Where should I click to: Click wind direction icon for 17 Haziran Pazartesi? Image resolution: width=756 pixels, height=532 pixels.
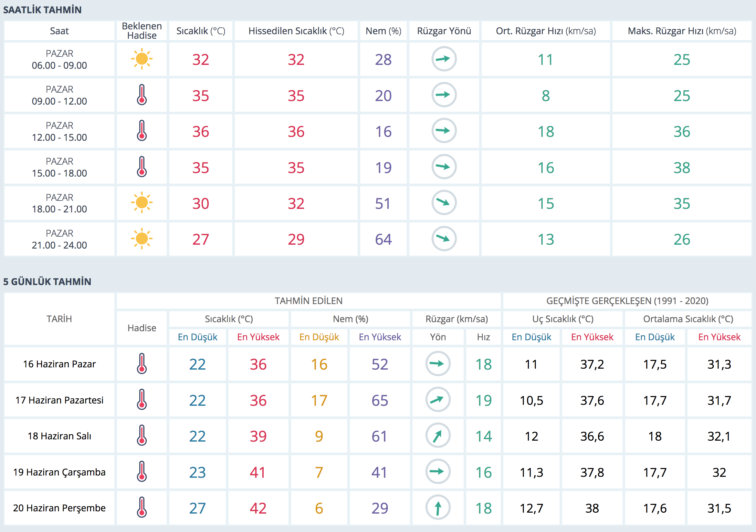(x=437, y=400)
